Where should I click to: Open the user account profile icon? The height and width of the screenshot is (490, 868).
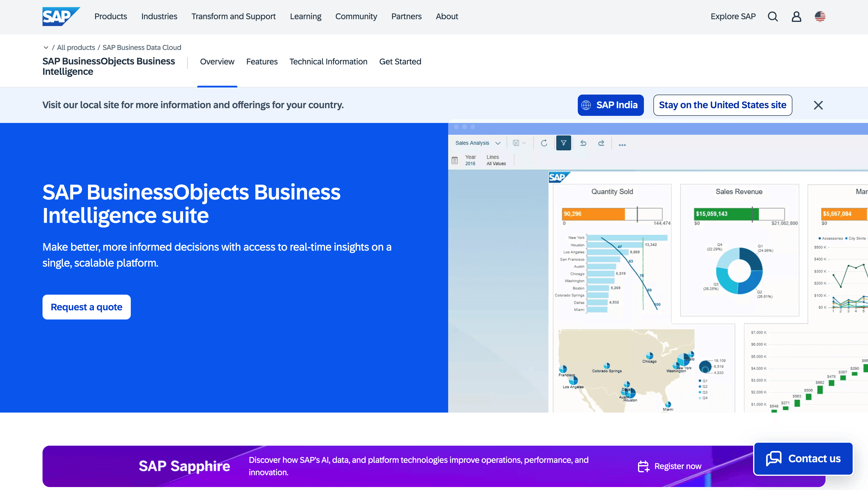pos(796,16)
